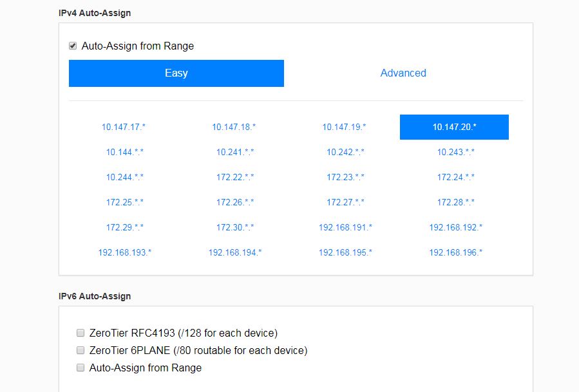The height and width of the screenshot is (392, 579).
Task: Pick the 172.27.*.* range
Action: [x=345, y=202]
